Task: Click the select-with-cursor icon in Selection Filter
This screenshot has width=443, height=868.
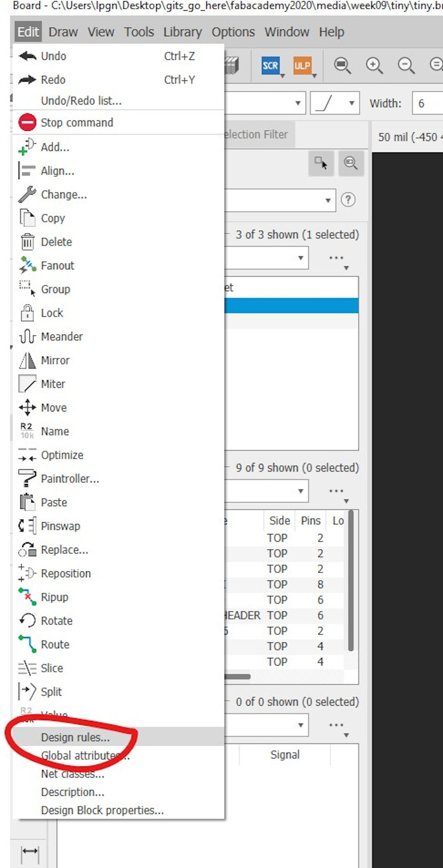Action: coord(321,163)
